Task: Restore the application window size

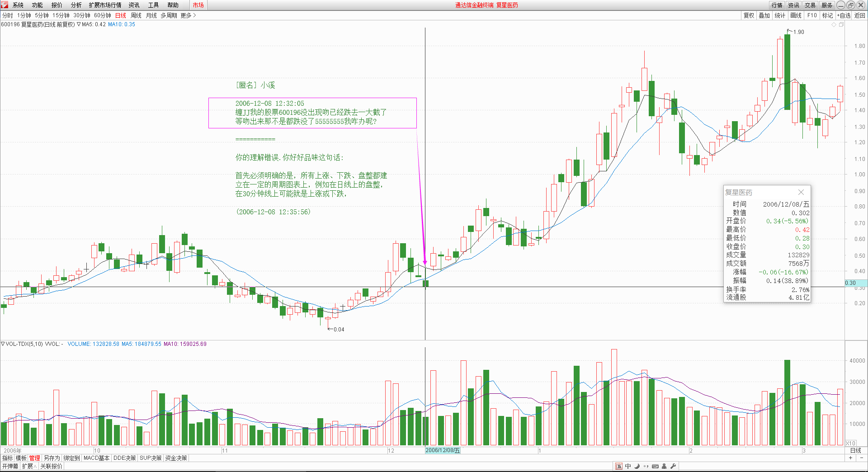Action: pyautogui.click(x=850, y=5)
